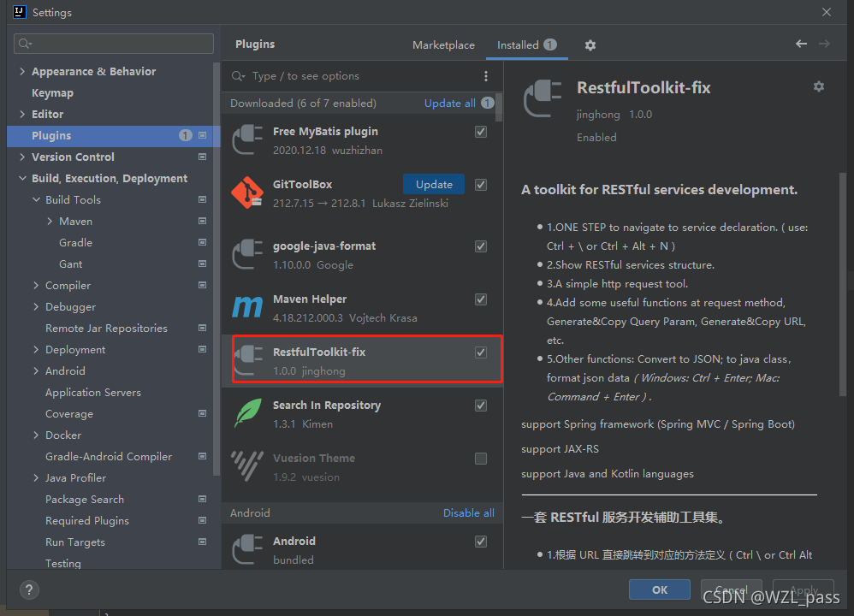This screenshot has height=616, width=854.
Task: Collapse the Build Tools node
Action: pos(36,200)
